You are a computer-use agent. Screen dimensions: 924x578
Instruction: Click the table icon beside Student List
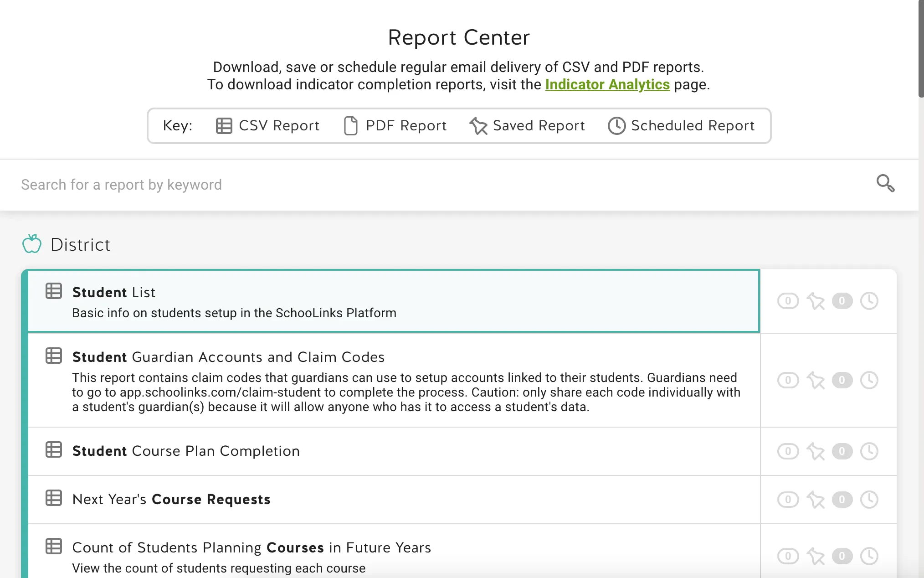(x=54, y=291)
